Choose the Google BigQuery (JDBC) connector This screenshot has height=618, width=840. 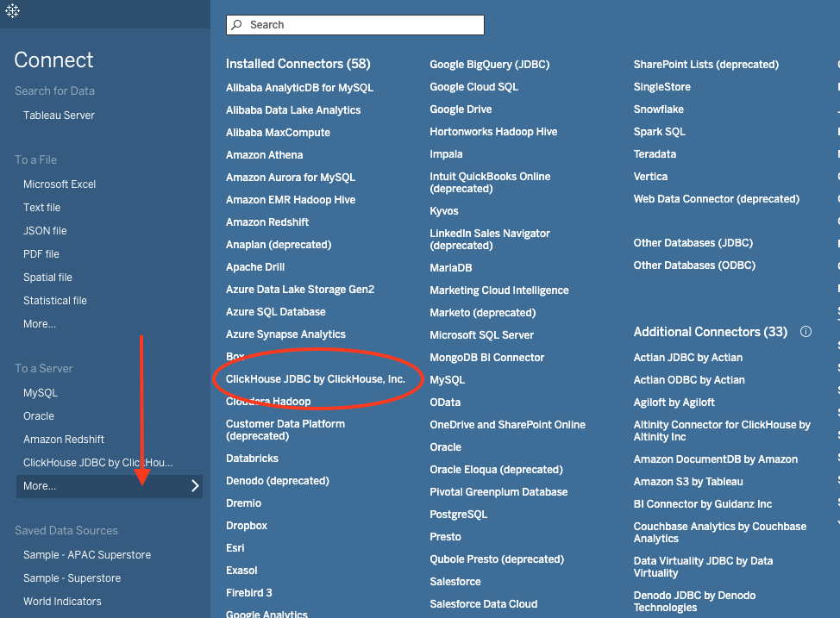pos(489,65)
